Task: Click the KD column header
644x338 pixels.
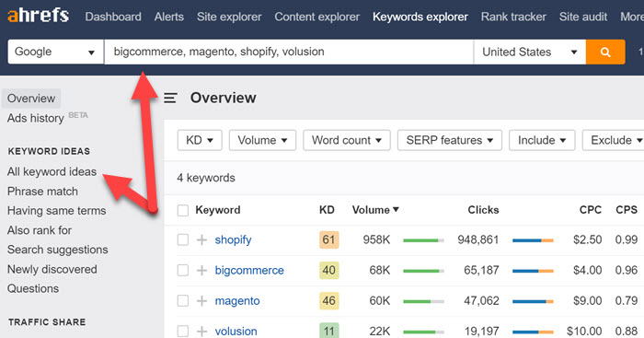Action: click(327, 210)
